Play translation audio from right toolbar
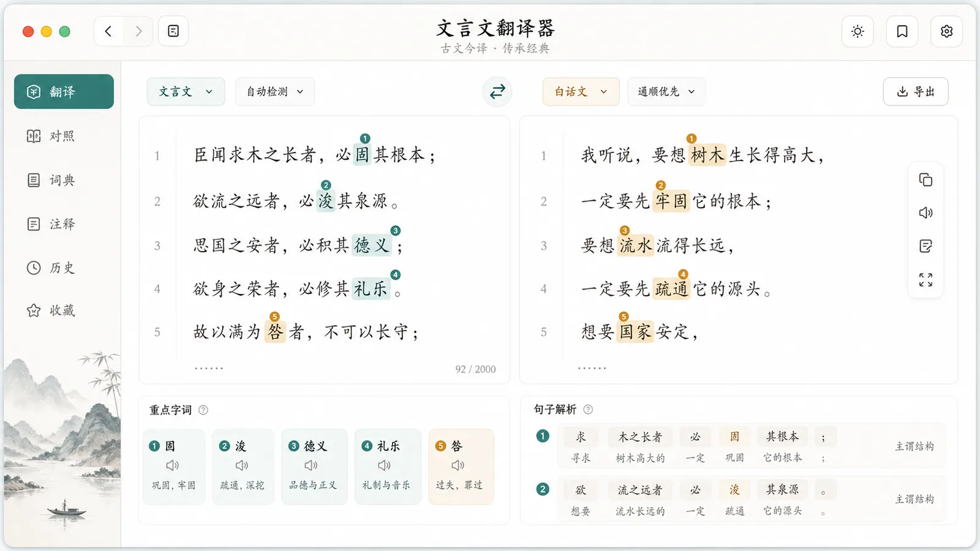Viewport: 980px width, 551px height. (925, 212)
